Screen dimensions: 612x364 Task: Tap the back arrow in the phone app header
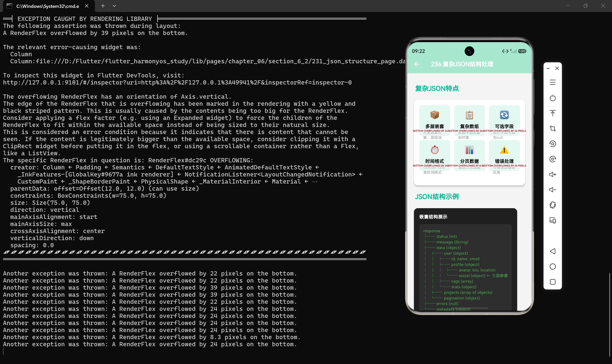[417, 64]
